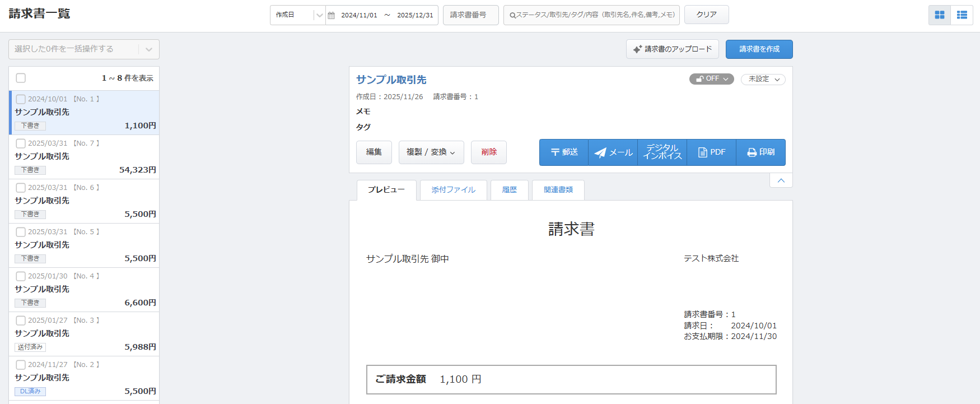Toggle the OFF lock status switch

[x=711, y=79]
